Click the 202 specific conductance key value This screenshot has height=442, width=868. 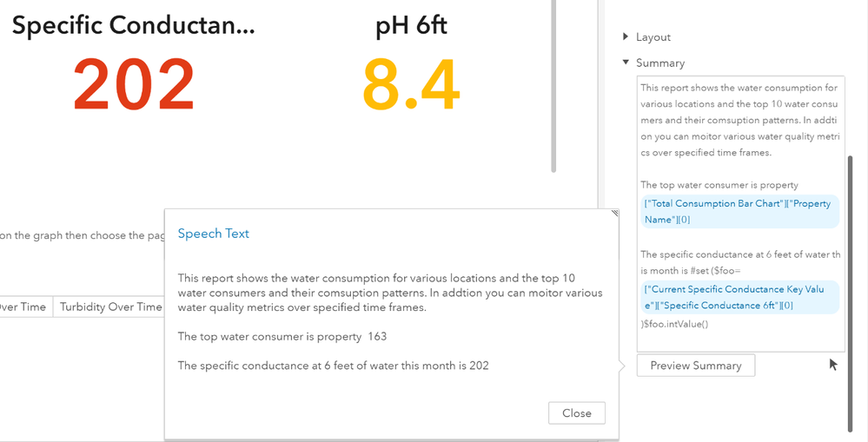[134, 84]
